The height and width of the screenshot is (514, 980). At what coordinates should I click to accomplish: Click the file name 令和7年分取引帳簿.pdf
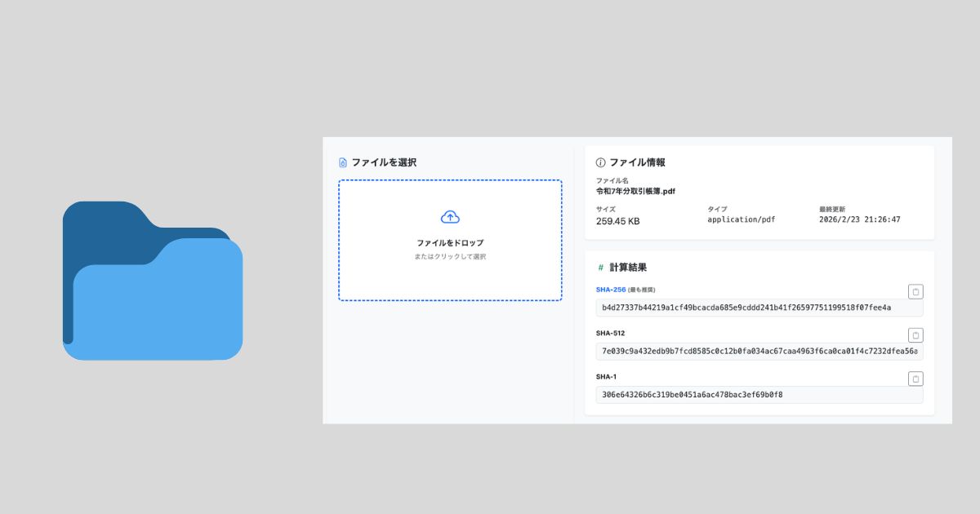pos(635,191)
